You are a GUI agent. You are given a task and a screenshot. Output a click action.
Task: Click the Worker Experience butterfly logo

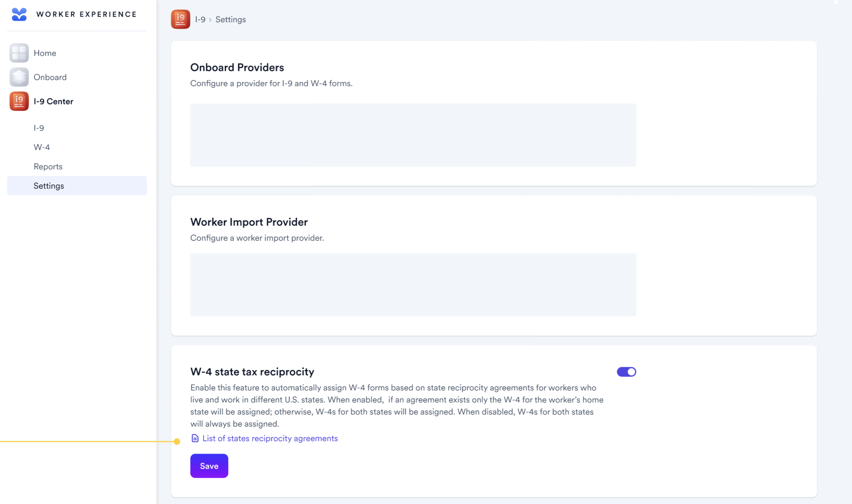click(x=19, y=14)
